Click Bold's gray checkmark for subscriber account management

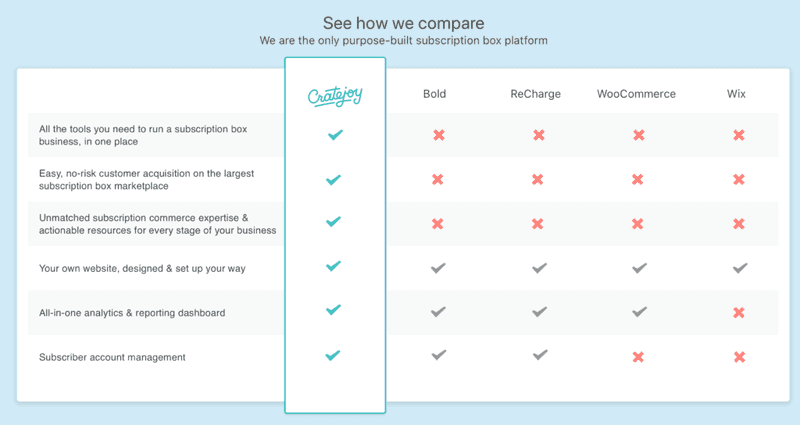pos(437,355)
